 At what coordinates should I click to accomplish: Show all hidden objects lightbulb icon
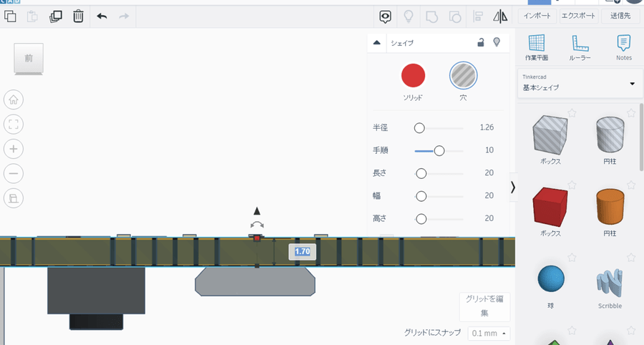click(409, 16)
